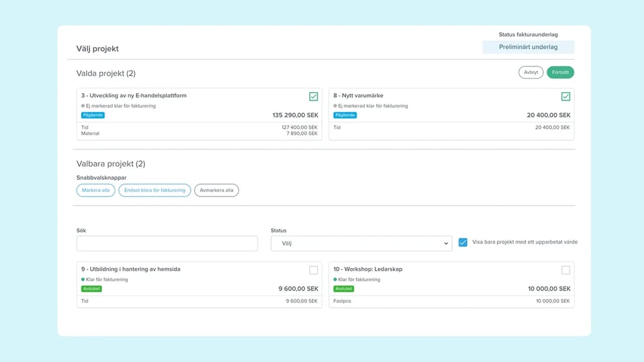Click Pågående badge on project 3 card
The width and height of the screenshot is (644, 362).
[x=93, y=115]
